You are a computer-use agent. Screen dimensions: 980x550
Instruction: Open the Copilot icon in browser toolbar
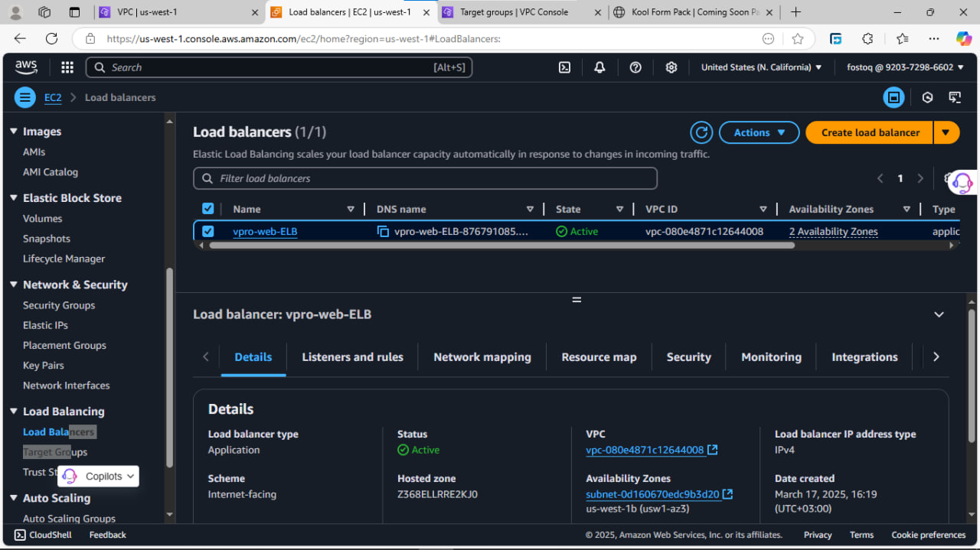click(x=964, y=38)
